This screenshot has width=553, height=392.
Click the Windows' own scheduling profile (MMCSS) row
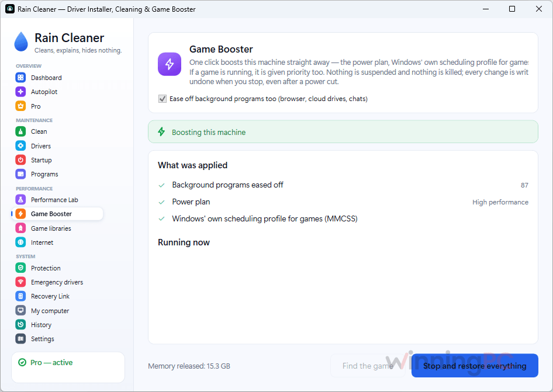tap(343, 219)
